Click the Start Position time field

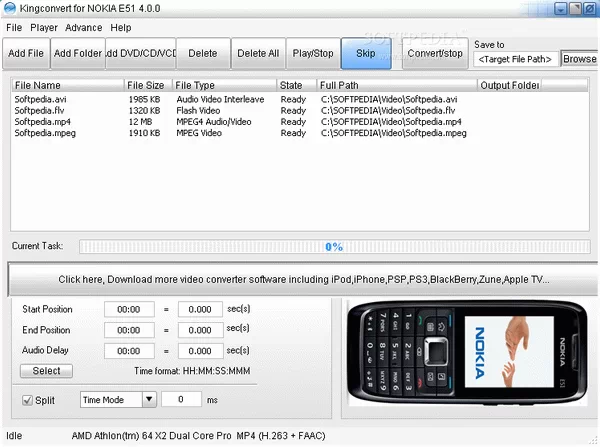pyautogui.click(x=129, y=309)
